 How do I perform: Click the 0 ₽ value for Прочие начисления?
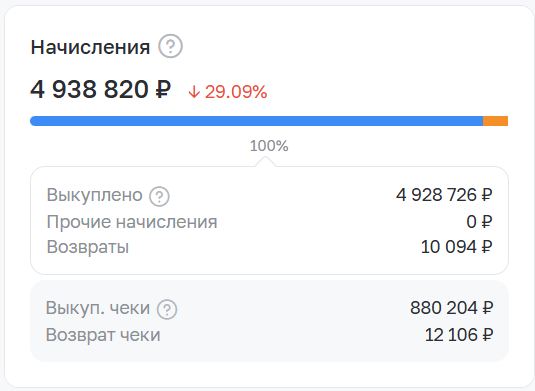click(479, 222)
